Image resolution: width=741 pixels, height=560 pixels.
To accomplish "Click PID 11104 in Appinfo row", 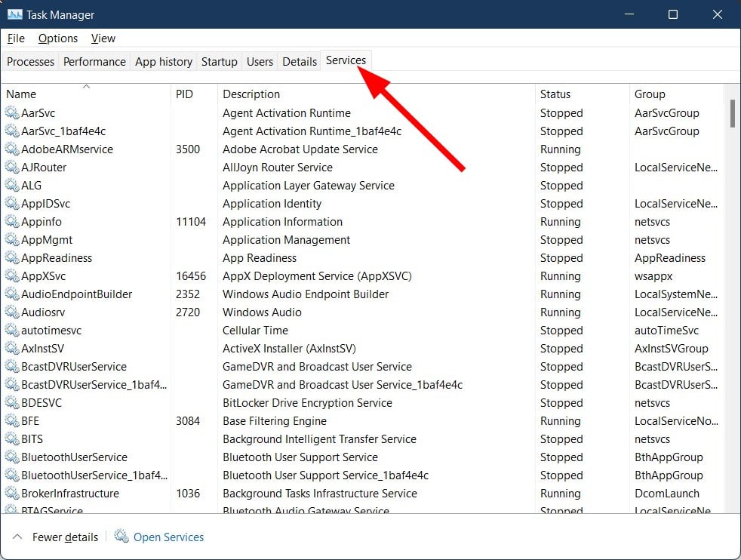I will 191,221.
